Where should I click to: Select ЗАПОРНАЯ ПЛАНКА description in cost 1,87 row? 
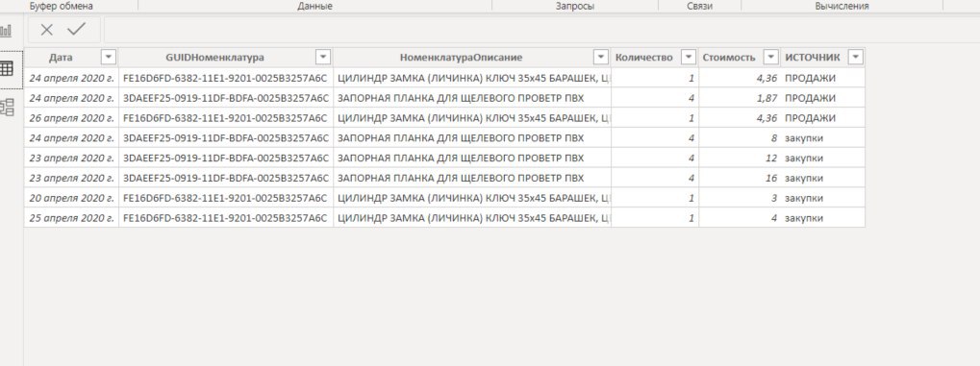click(472, 98)
